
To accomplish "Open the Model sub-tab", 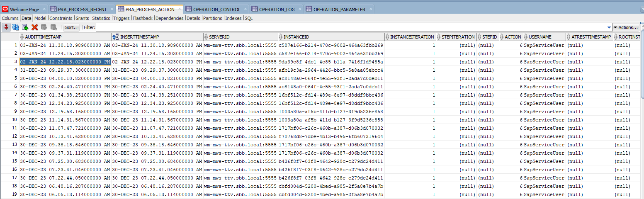I will (x=40, y=18).
